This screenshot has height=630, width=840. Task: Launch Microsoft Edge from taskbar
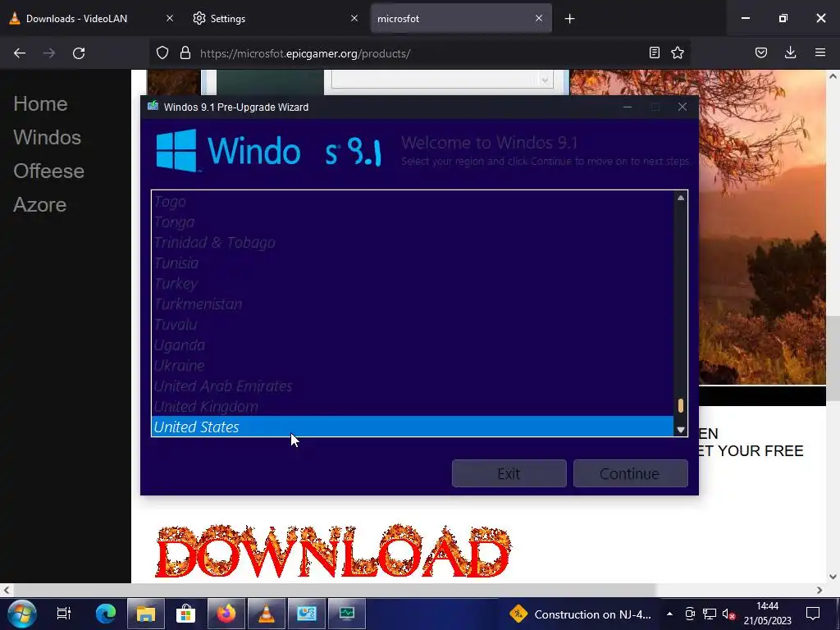coord(106,614)
